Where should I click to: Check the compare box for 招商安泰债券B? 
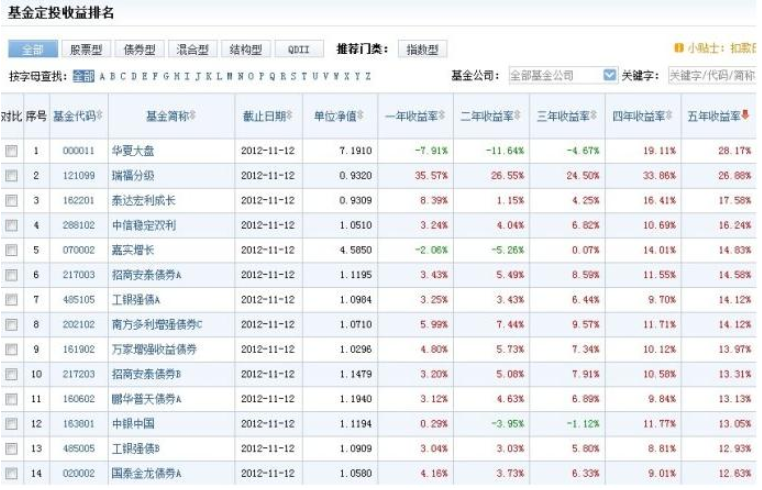tap(11, 374)
